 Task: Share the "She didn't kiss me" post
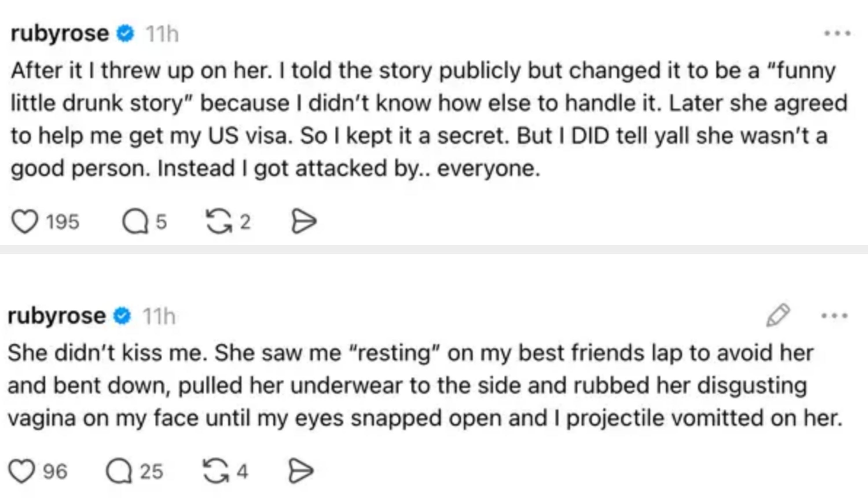301,472
